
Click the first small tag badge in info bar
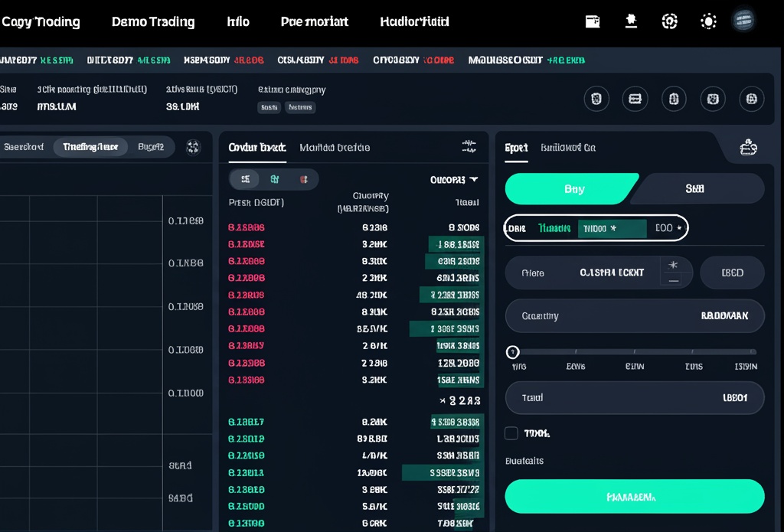pyautogui.click(x=269, y=107)
